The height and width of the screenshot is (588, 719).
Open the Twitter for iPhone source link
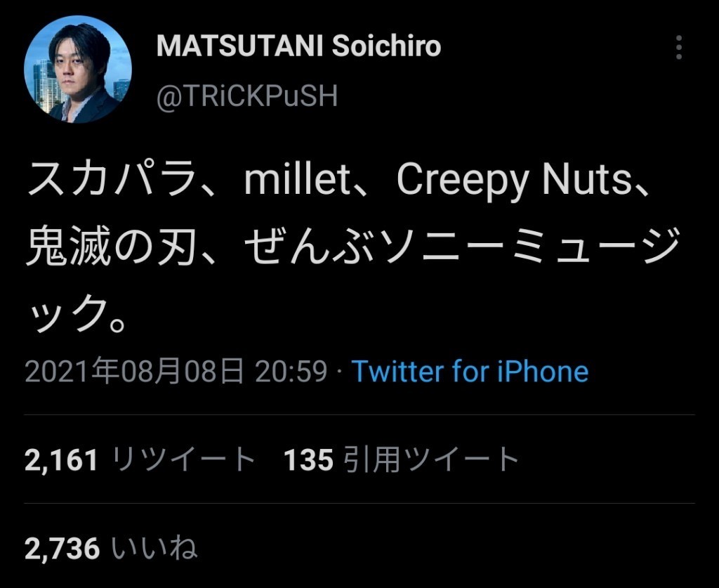click(469, 371)
